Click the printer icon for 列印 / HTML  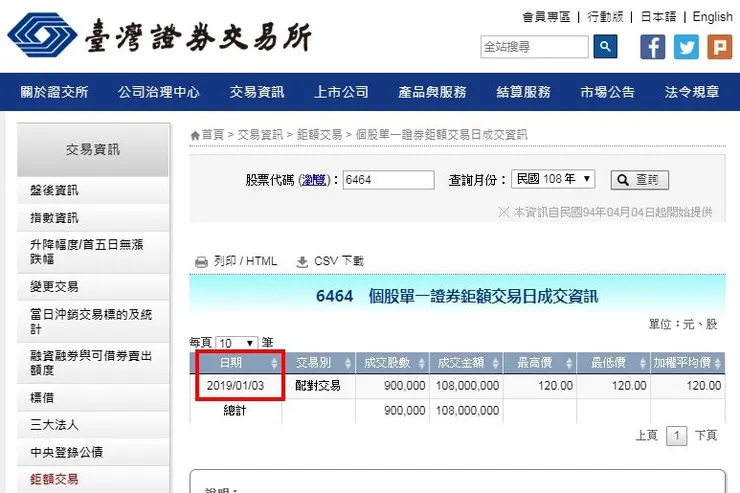[x=202, y=262]
